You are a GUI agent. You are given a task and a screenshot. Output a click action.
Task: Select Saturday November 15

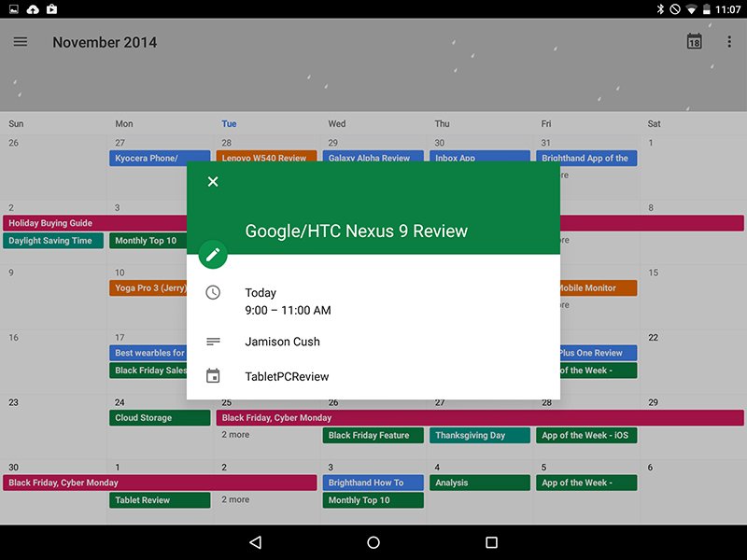pos(653,273)
